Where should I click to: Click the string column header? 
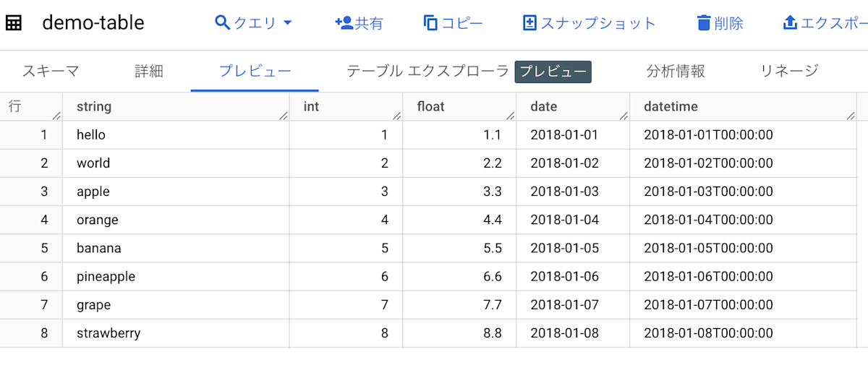[176, 107]
